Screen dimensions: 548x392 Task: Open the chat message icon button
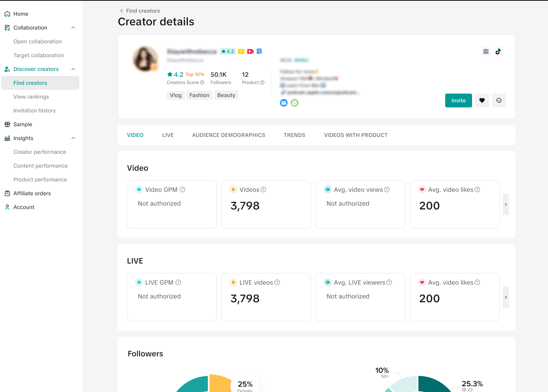499,100
